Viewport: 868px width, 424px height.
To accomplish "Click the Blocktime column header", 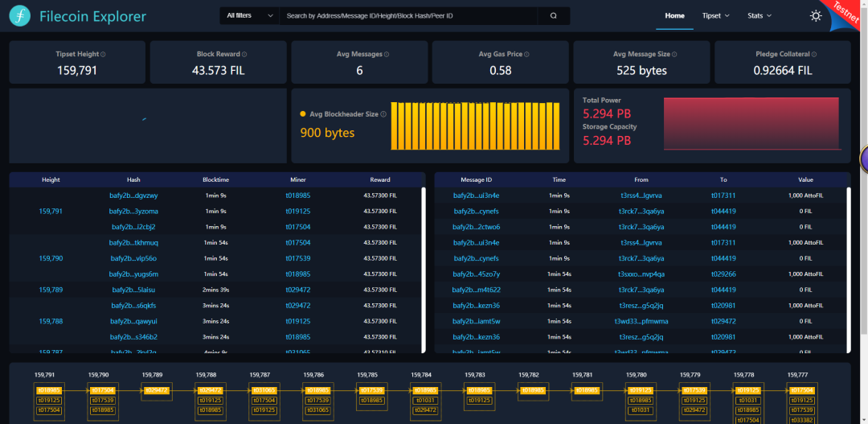I will click(216, 179).
